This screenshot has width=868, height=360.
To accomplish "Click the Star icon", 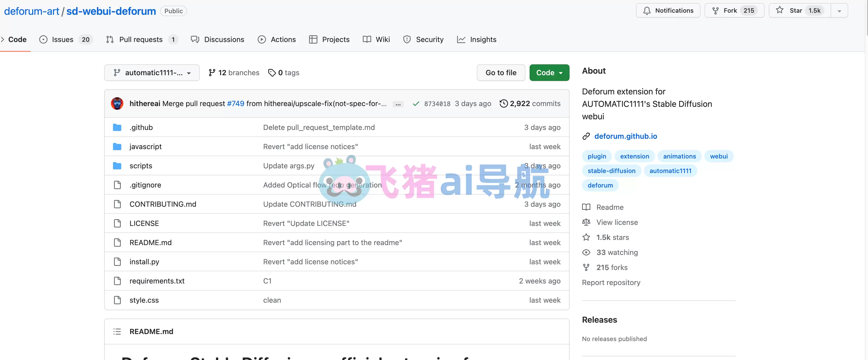I will pyautogui.click(x=780, y=10).
